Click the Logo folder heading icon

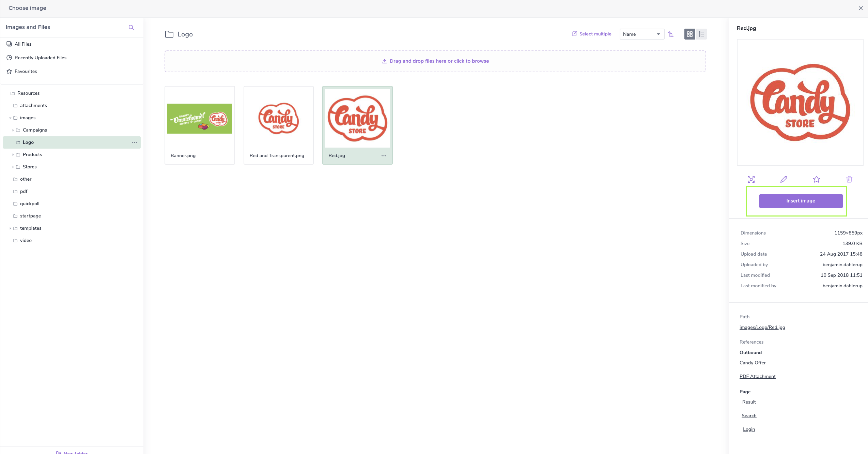tap(169, 34)
